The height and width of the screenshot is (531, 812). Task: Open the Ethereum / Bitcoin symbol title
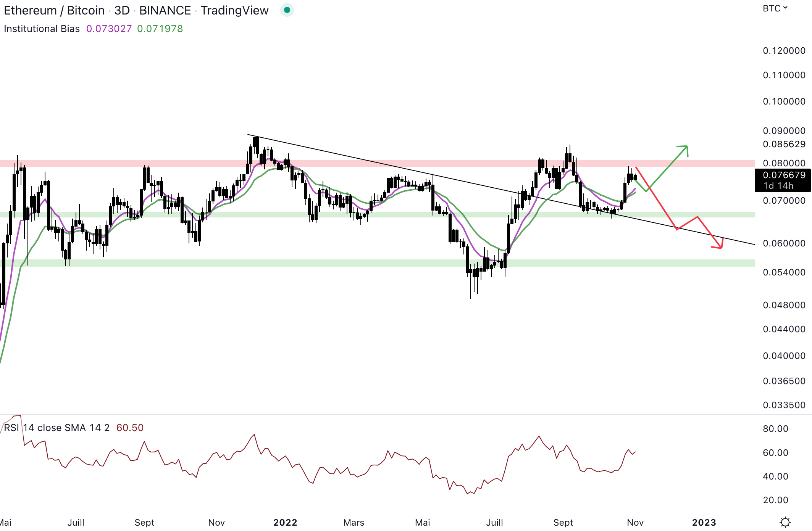pyautogui.click(x=54, y=10)
